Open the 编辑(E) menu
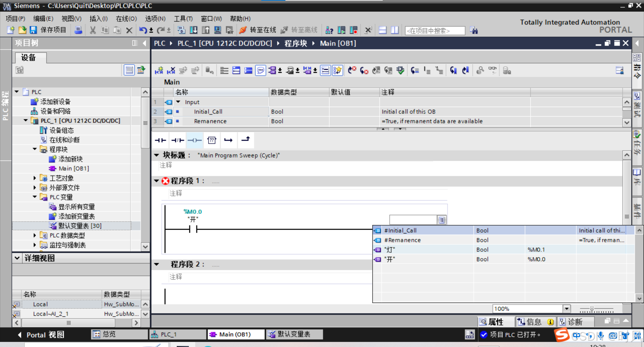 pos(43,19)
